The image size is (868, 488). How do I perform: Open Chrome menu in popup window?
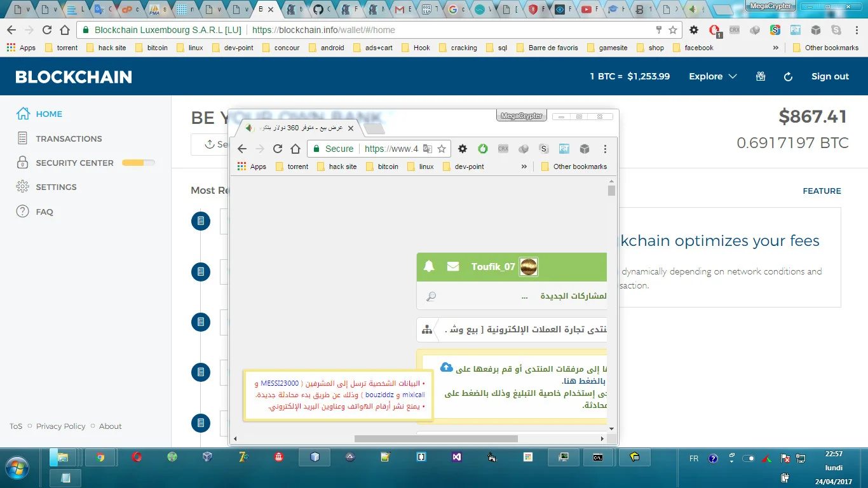click(x=605, y=149)
